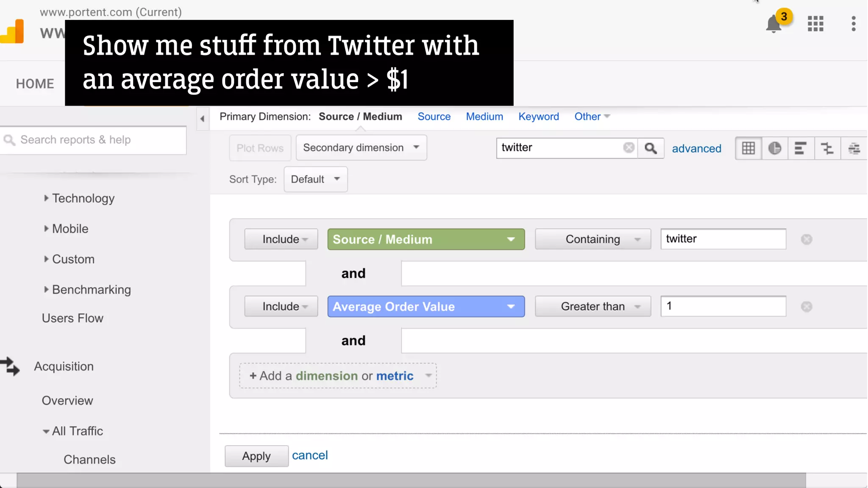Open Channels report
Screen dimensions: 868x488
click(x=89, y=460)
